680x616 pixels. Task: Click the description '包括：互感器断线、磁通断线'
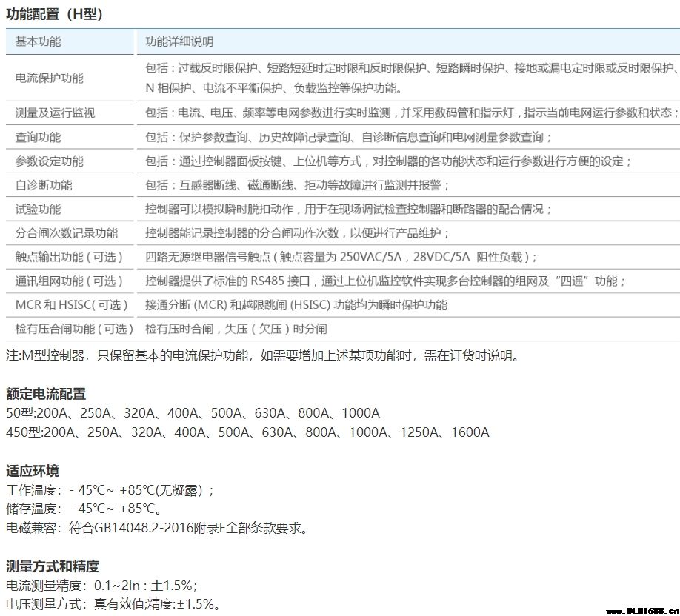(x=297, y=185)
